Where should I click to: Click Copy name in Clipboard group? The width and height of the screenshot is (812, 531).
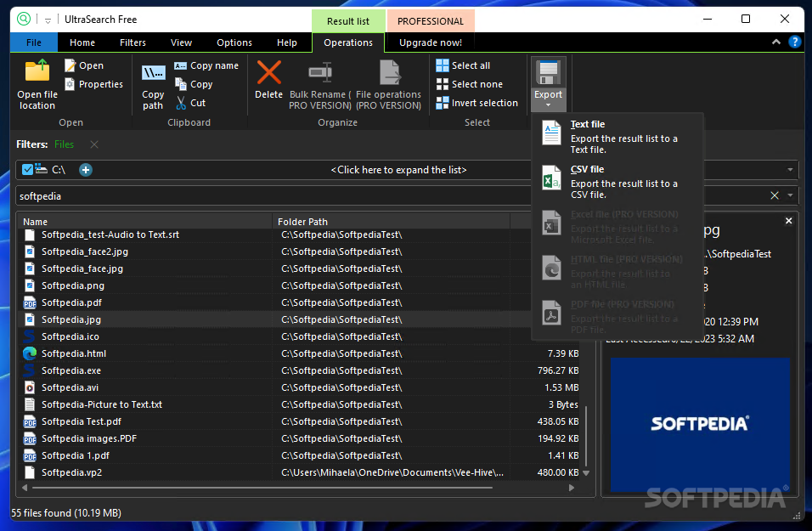coord(206,65)
